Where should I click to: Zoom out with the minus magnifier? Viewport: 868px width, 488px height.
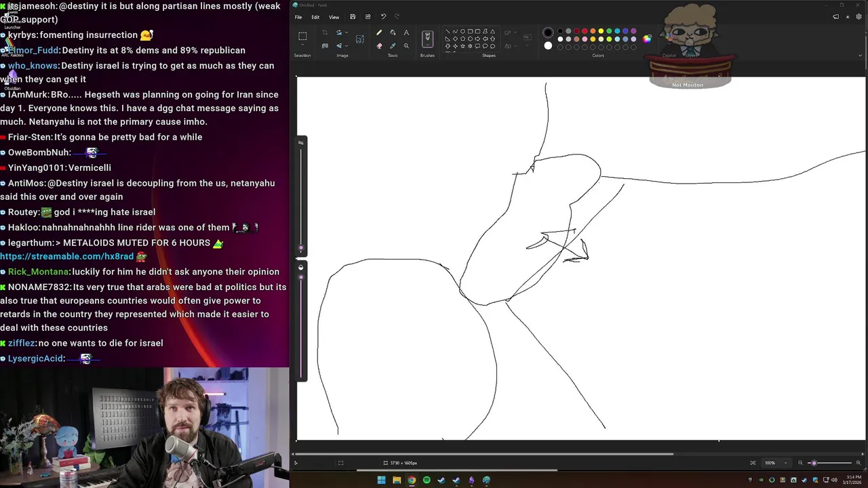pos(801,463)
